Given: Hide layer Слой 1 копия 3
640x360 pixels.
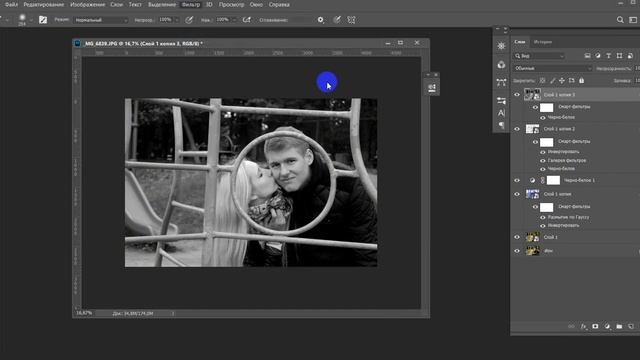Looking at the screenshot, I should (517, 95).
